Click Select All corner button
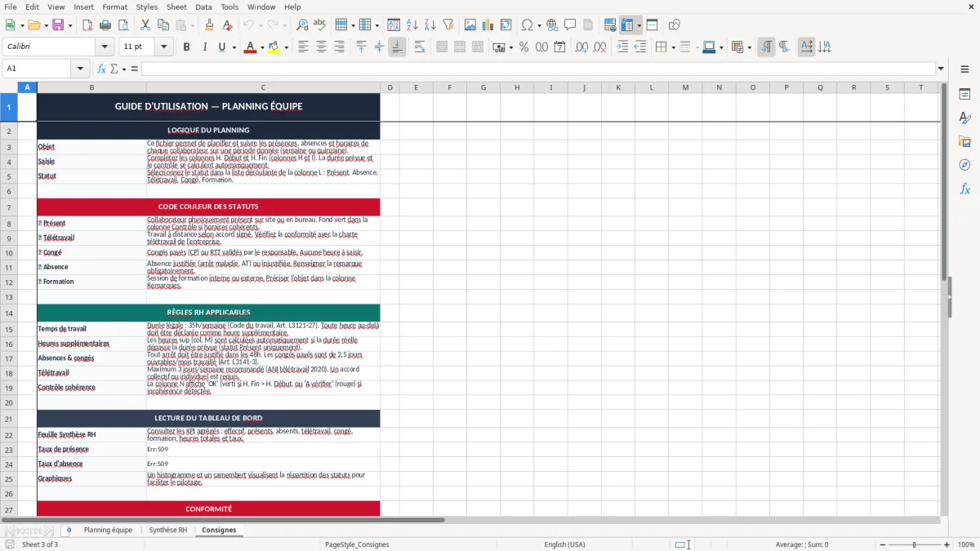The image size is (980, 551). point(9,87)
